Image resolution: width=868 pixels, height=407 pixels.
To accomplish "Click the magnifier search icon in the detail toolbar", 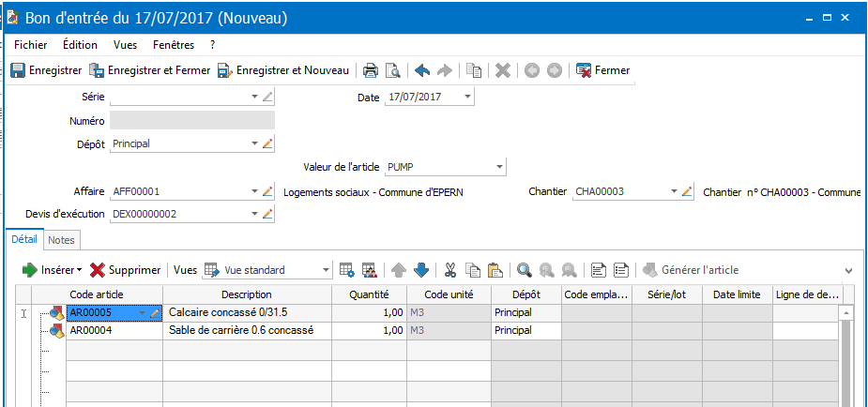I will point(524,270).
